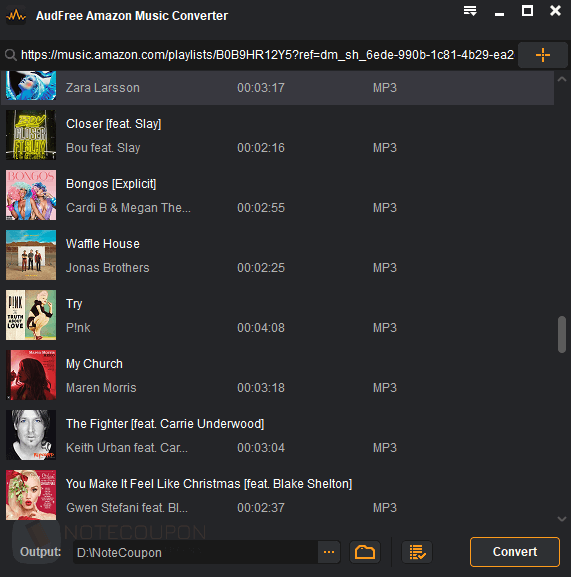Click the artist name "P!nk"
Image resolution: width=571 pixels, height=577 pixels.
click(x=78, y=328)
